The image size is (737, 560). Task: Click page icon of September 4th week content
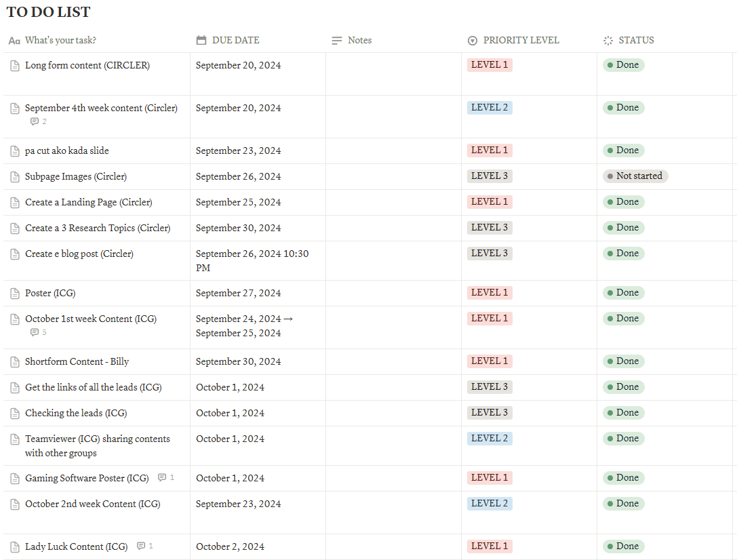[15, 108]
